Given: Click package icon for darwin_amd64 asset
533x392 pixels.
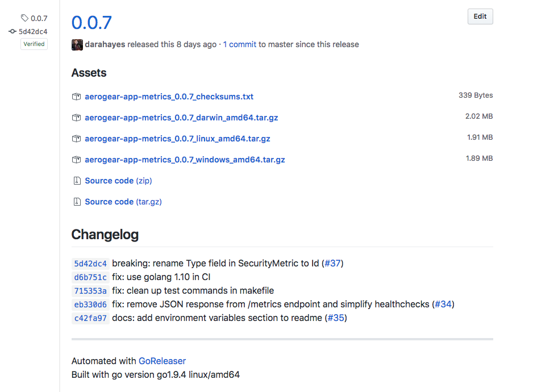Looking at the screenshot, I should click(77, 118).
